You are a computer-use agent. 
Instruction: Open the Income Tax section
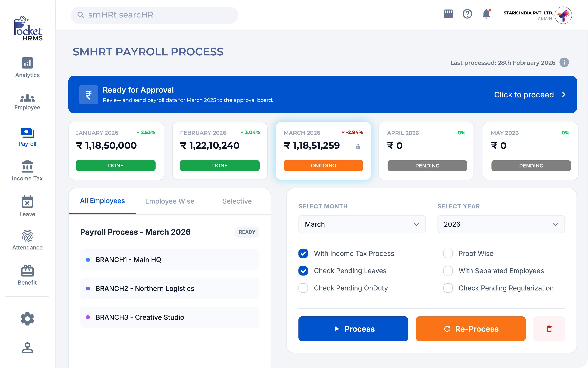click(x=27, y=170)
